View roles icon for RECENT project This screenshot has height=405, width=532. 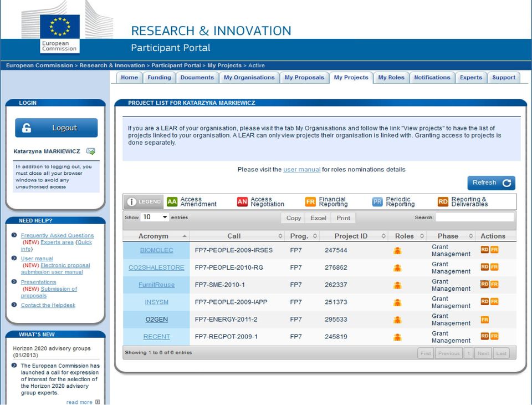pyautogui.click(x=397, y=337)
